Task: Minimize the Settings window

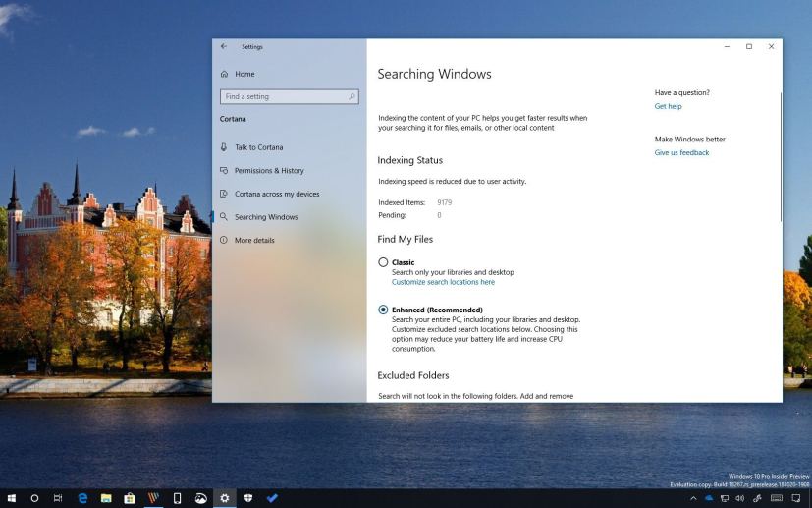Action: pyautogui.click(x=728, y=46)
